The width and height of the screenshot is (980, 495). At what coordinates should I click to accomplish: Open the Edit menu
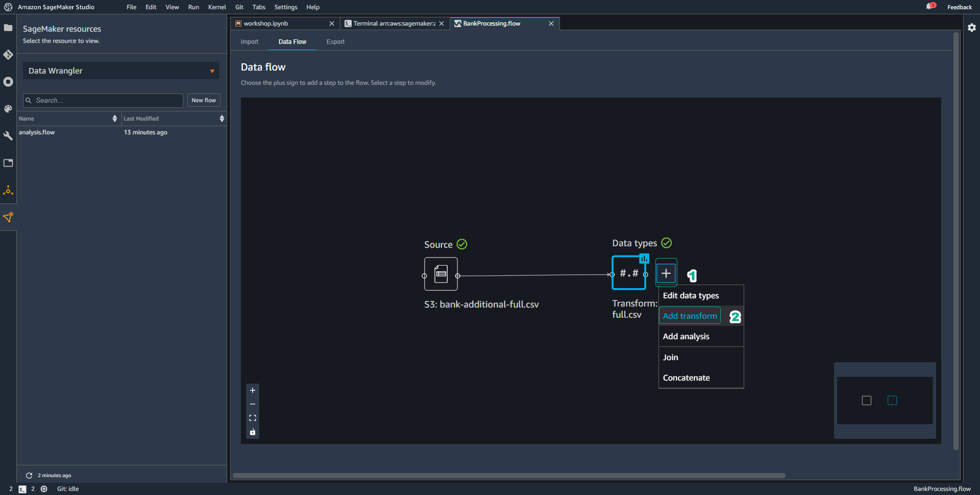click(x=151, y=7)
